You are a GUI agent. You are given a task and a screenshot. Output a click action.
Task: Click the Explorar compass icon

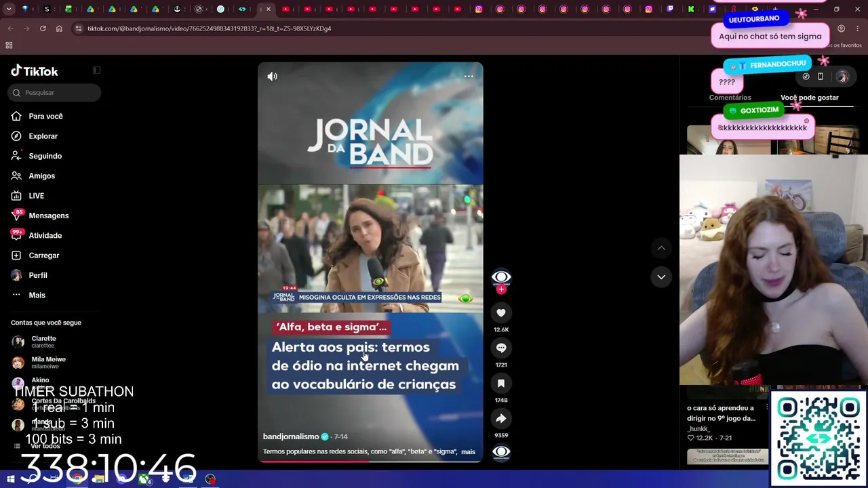click(16, 136)
